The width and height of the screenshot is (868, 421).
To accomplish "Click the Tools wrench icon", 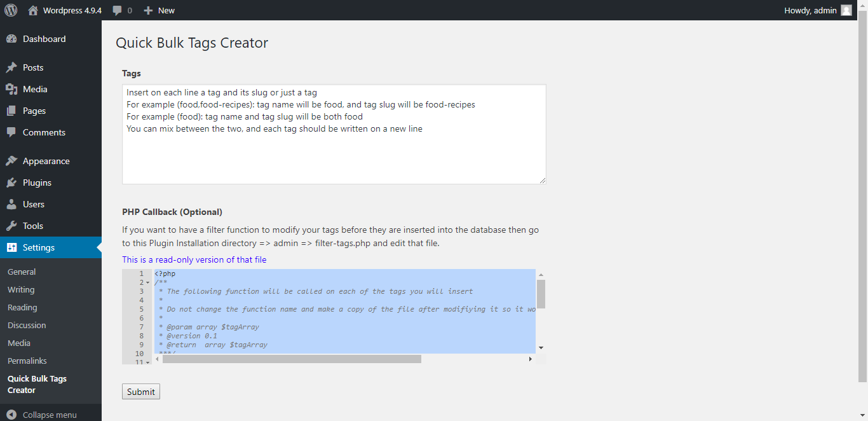I will (x=11, y=226).
